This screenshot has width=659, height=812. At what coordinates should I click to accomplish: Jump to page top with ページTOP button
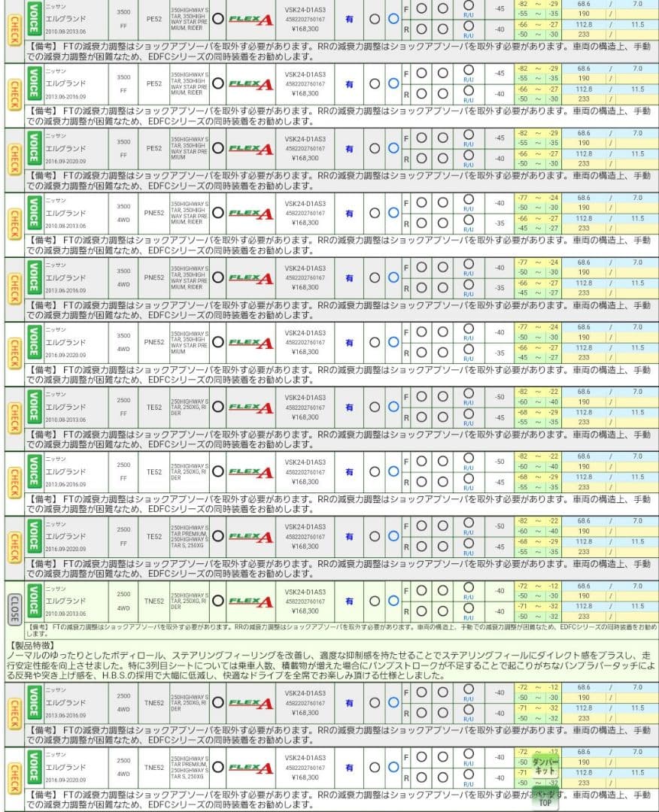(x=545, y=797)
